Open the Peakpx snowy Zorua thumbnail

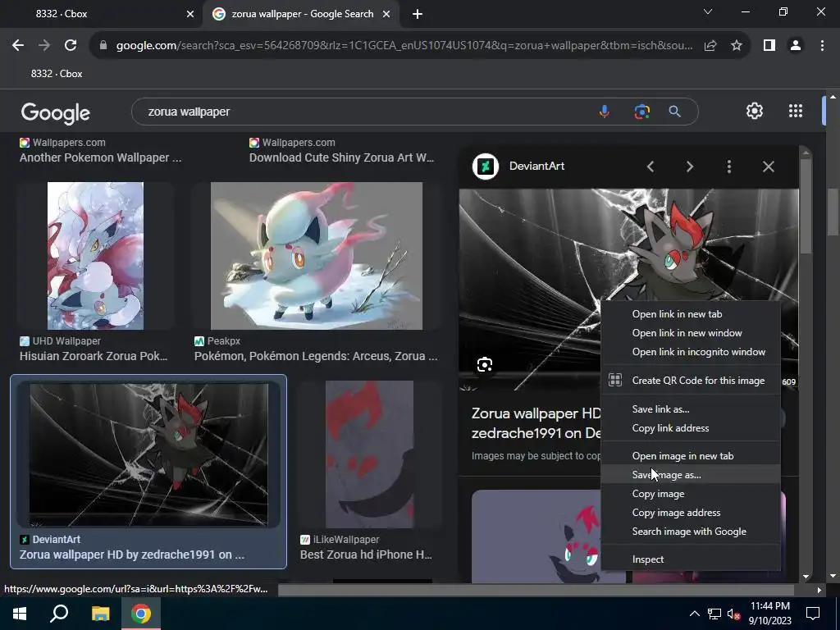click(x=316, y=256)
